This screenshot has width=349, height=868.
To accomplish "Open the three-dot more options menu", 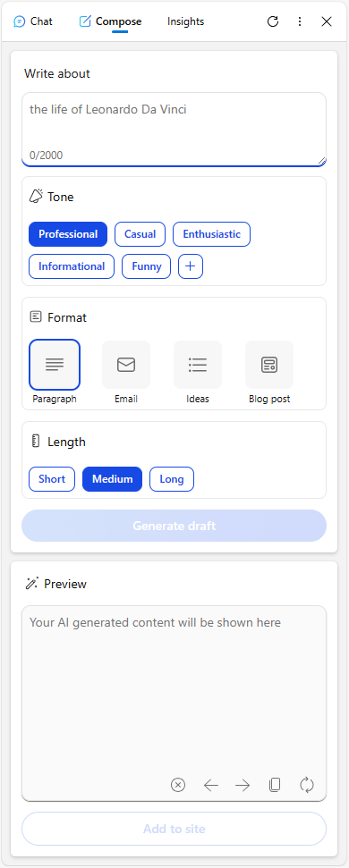I will (x=300, y=21).
